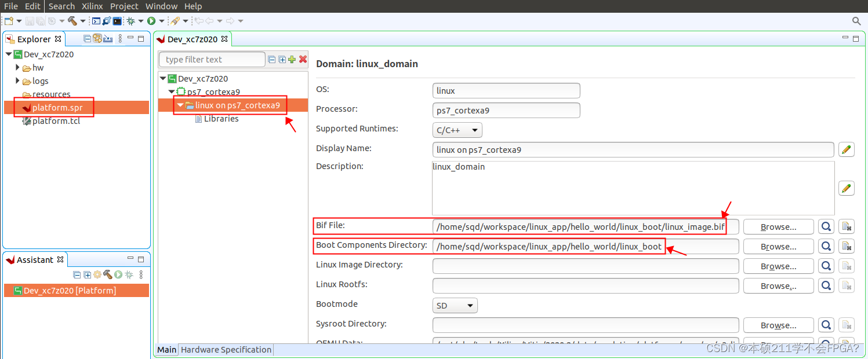Screen dimensions: 868x359
Task: Open search magnifier next to the Bif File field
Action: 826,226
